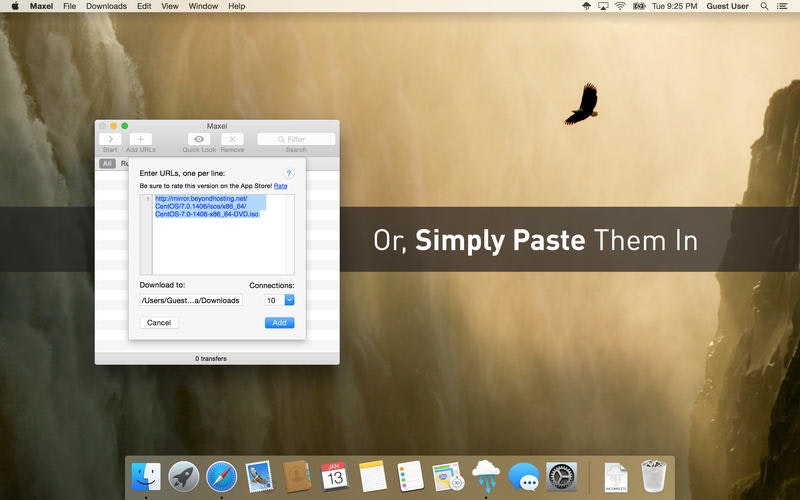Image resolution: width=800 pixels, height=500 pixels.
Task: Click the Remove X toolbar button
Action: (x=232, y=139)
